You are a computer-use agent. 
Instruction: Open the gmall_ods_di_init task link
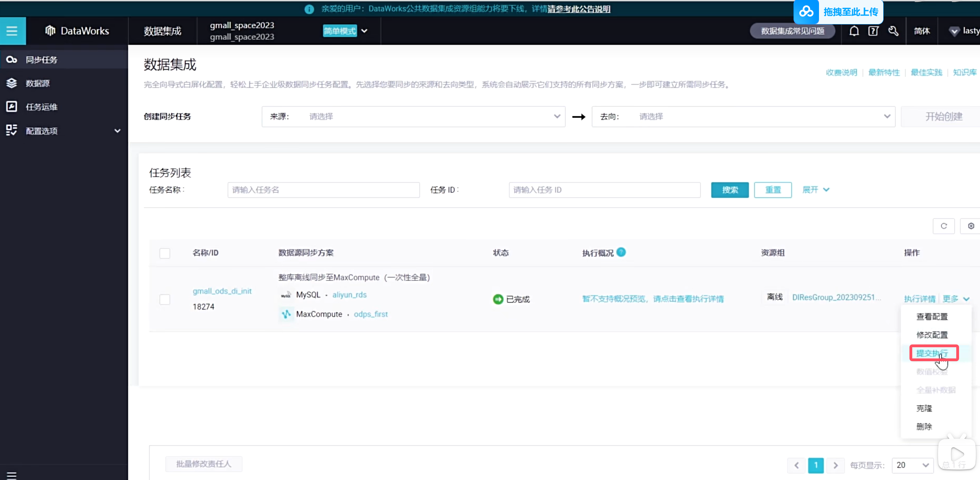pos(222,291)
